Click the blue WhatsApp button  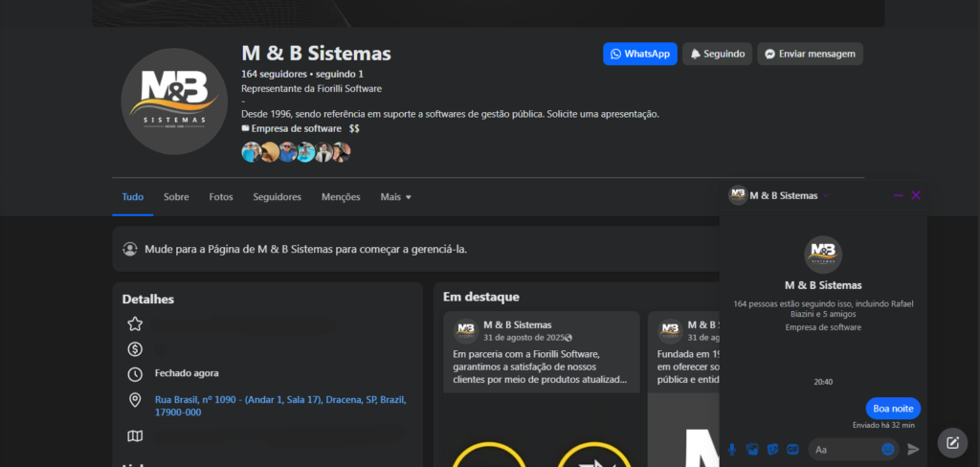[640, 54]
